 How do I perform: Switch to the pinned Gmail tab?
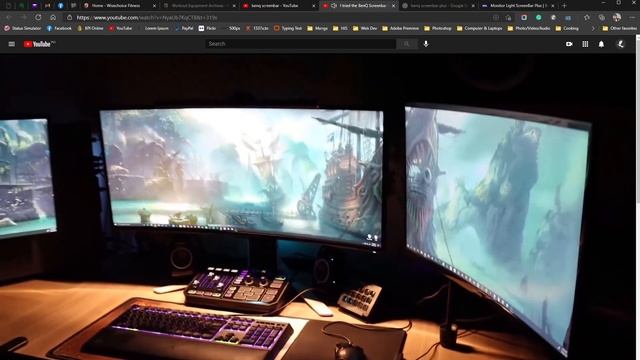[47, 6]
